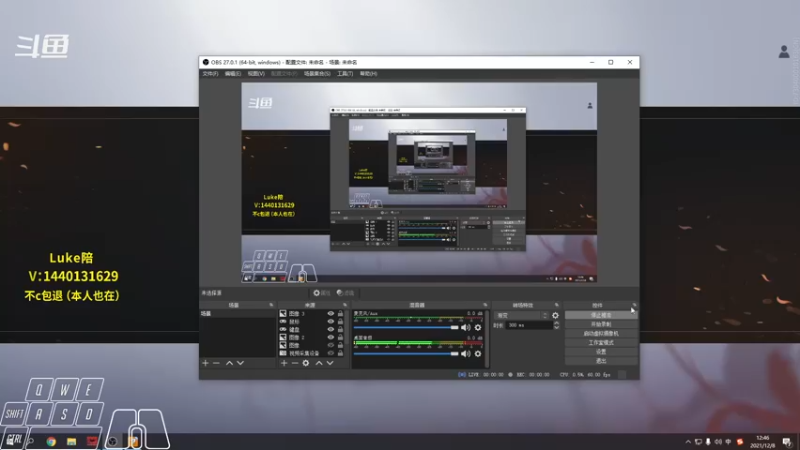Increase transition duration with the up arrow

tap(556, 323)
